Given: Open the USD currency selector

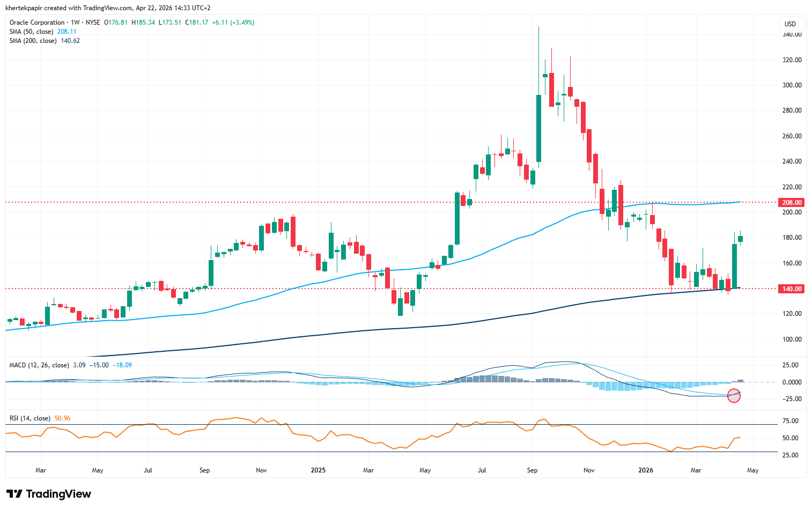Looking at the screenshot, I should click(x=790, y=24).
